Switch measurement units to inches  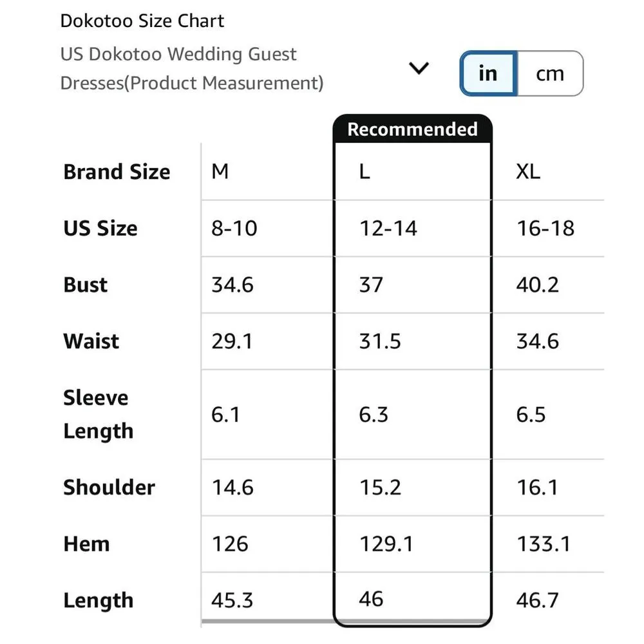pos(488,74)
